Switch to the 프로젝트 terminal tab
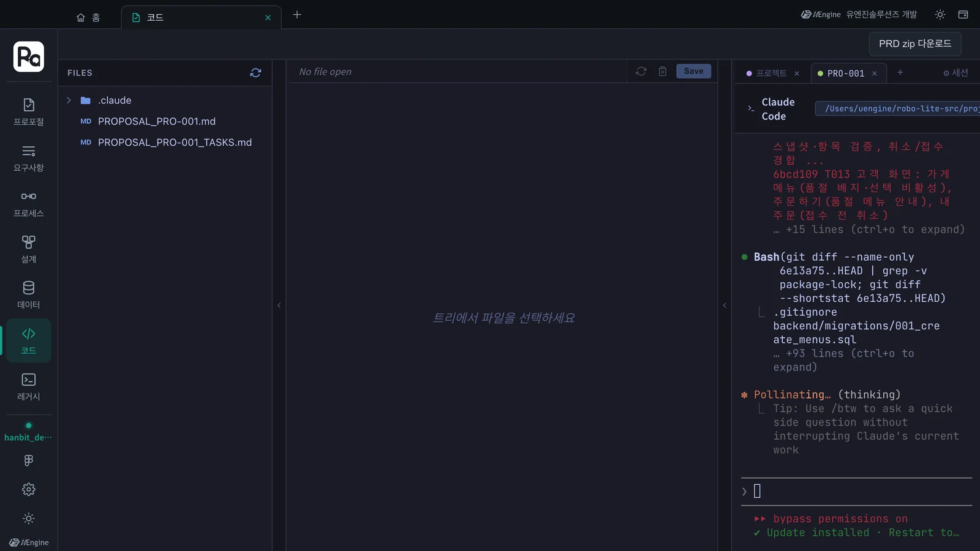The width and height of the screenshot is (980, 551). pos(771,73)
